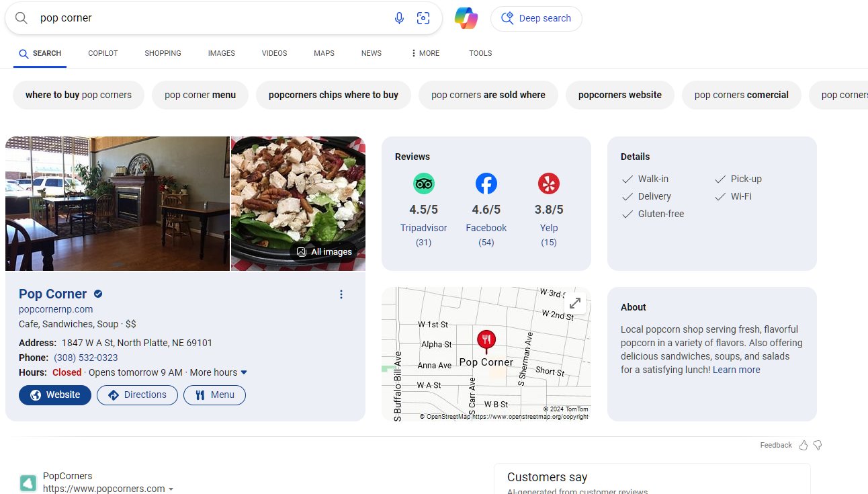Screen dimensions: 868x494
Task: Click Learn more in About section
Action: click(736, 370)
